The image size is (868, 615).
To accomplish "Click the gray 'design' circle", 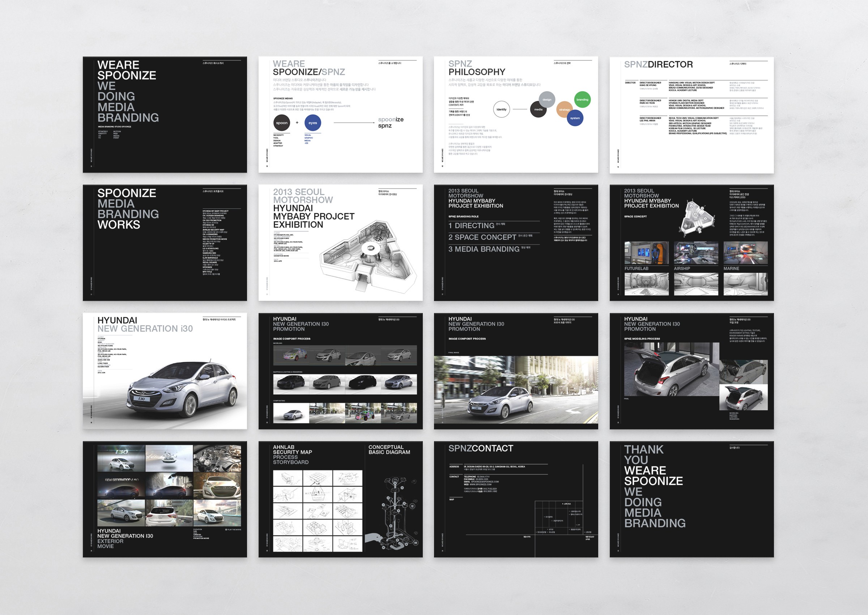I will pos(547,99).
